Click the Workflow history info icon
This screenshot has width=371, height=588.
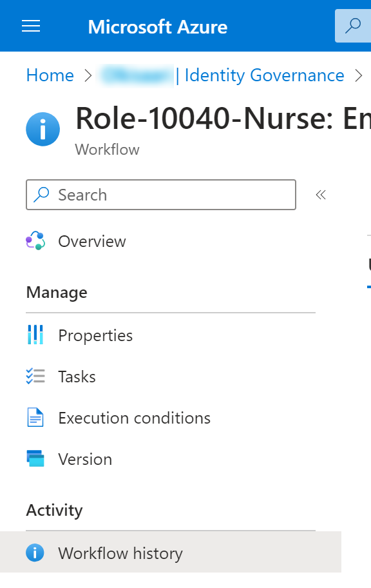point(35,553)
